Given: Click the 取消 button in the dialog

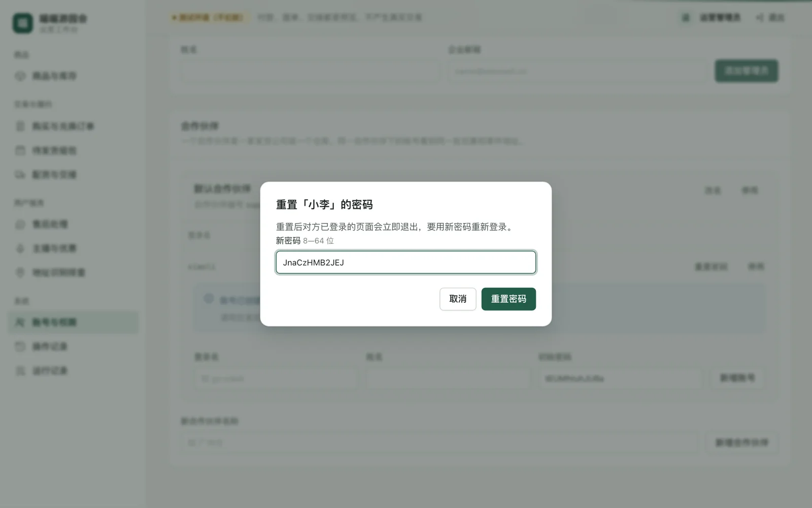Looking at the screenshot, I should pyautogui.click(x=458, y=299).
